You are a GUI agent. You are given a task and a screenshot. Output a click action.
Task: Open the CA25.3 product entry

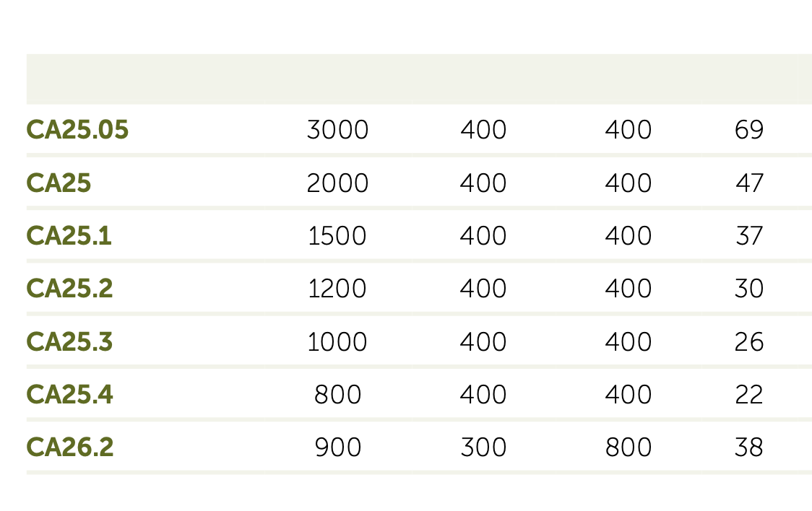pyautogui.click(x=70, y=341)
